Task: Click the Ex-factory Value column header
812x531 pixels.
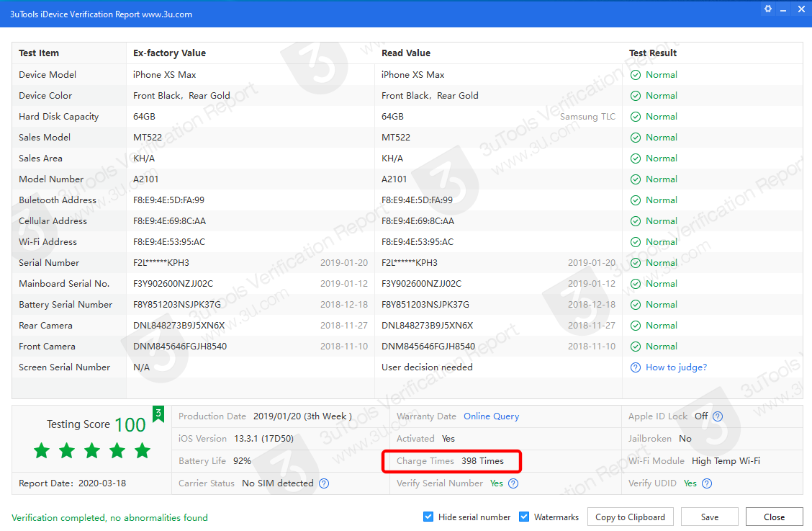Action: tap(169, 53)
